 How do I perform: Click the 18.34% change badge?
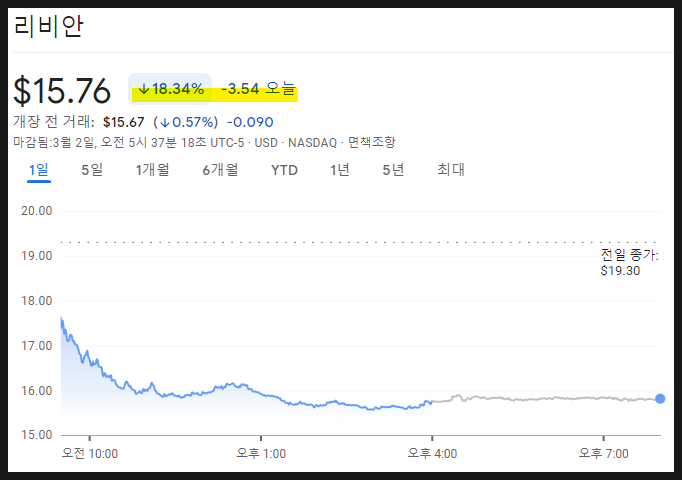click(170, 89)
